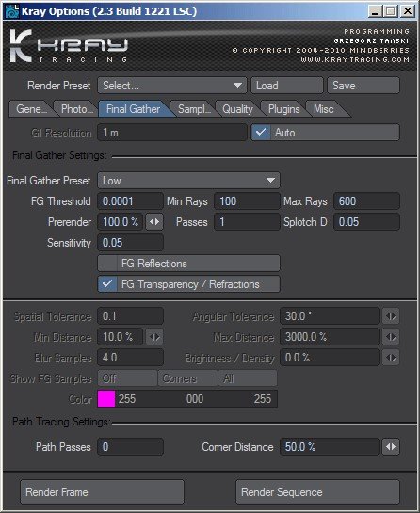
Task: Uncheck FG Transparency / Refractions
Action: pos(107,284)
